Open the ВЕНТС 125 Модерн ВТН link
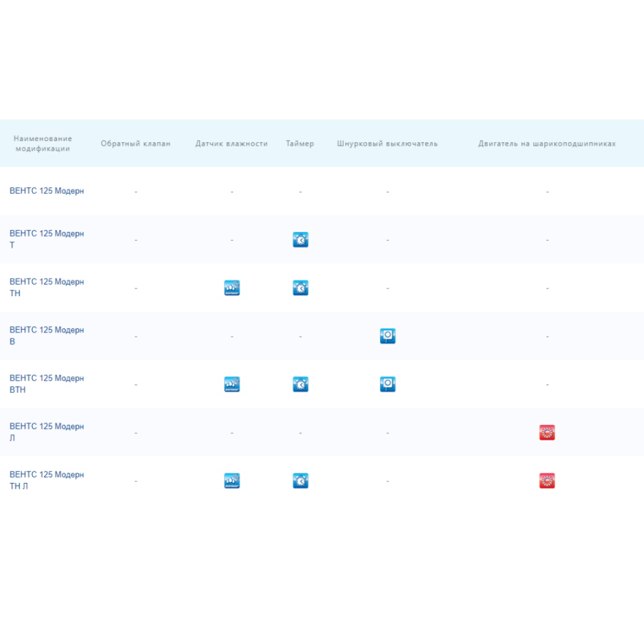 (46, 384)
